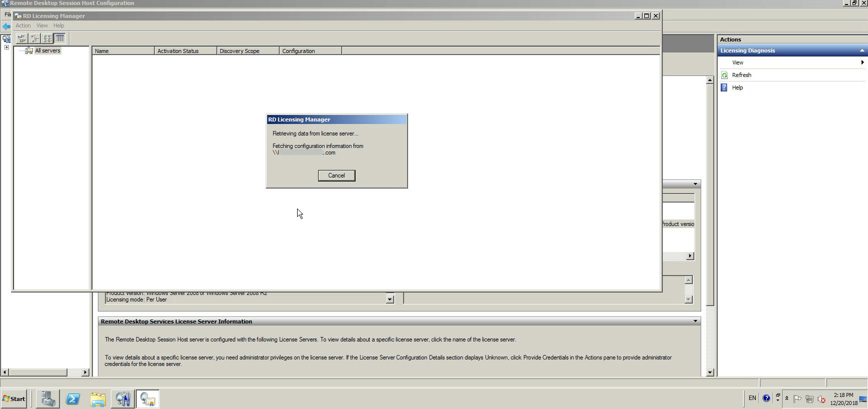Screen dimensions: 868x409
Task: Open the Help menu in RD Licensing Manager
Action: [58, 25]
